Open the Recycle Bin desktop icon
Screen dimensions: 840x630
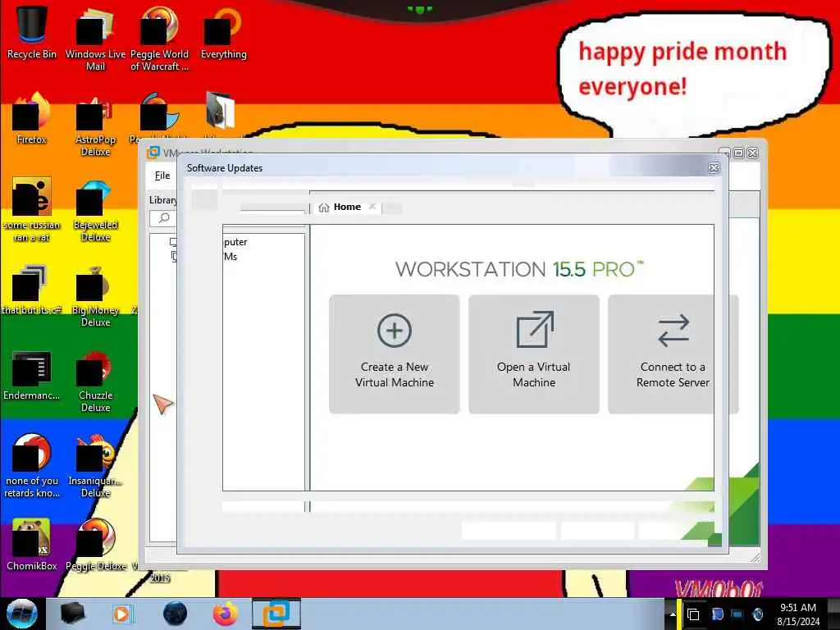tap(32, 32)
